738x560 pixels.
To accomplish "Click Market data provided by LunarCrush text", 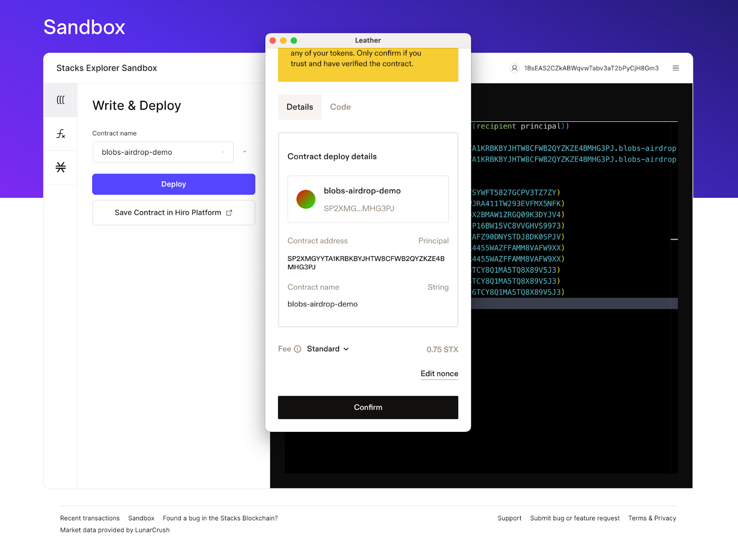I will [x=115, y=530].
